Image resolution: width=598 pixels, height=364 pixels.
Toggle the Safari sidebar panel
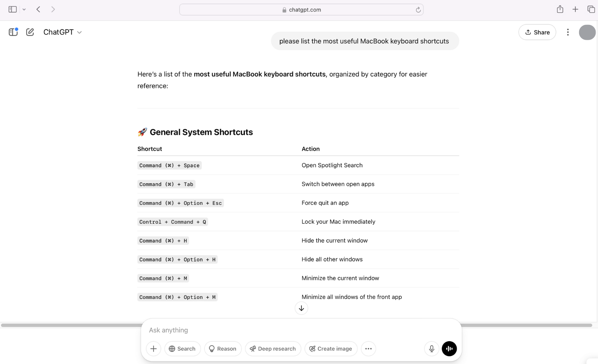12,9
